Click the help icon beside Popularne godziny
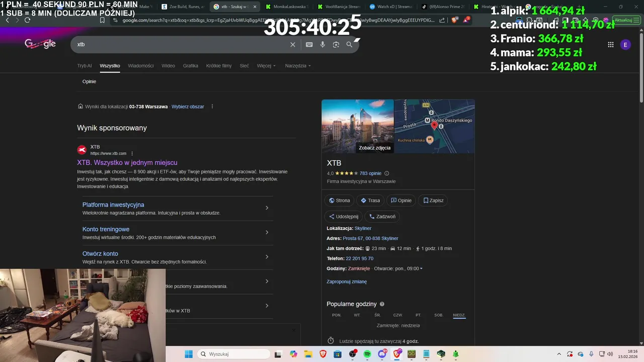Viewport: 644px width, 362px height. pyautogui.click(x=382, y=304)
